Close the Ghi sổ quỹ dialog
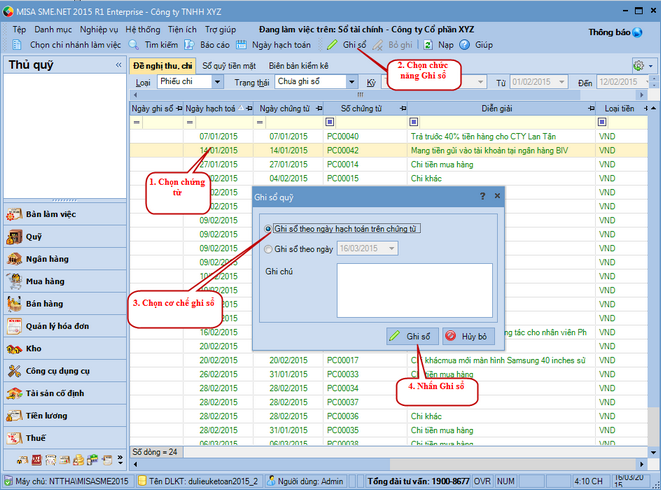Screen dimensions: 661x490 [497, 196]
